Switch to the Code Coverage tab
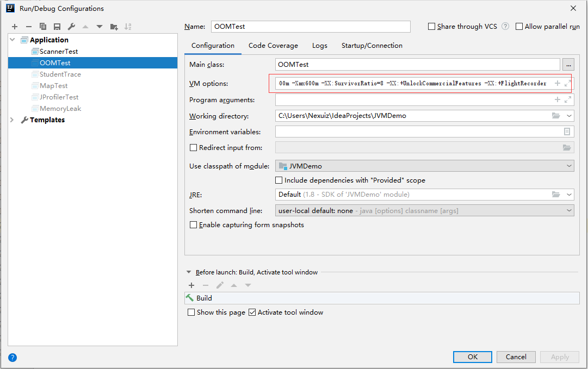588x369 pixels. [273, 46]
